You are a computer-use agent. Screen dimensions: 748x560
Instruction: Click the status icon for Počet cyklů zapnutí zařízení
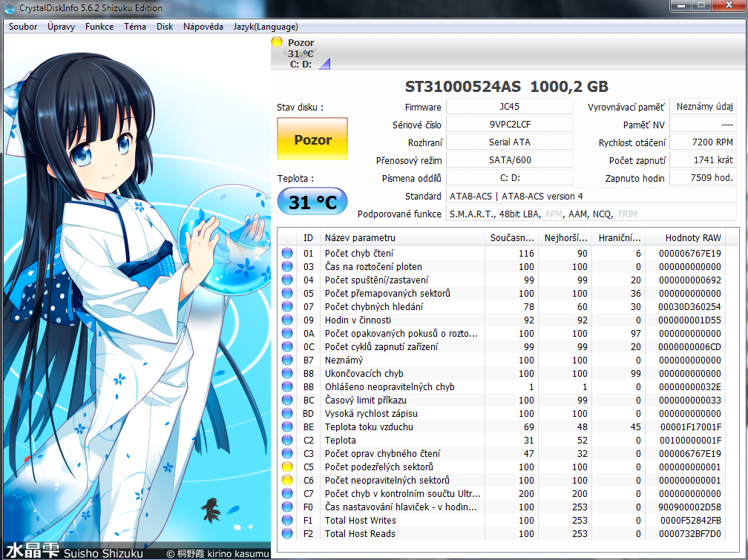pos(287,347)
